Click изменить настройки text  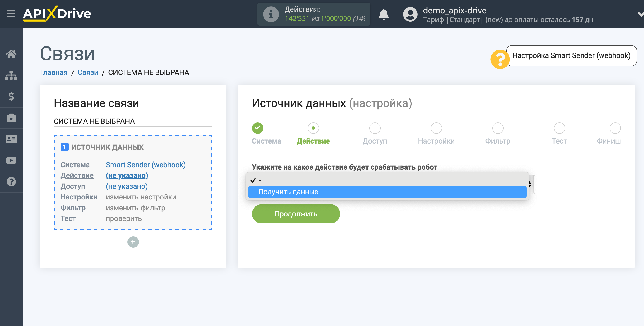(141, 197)
